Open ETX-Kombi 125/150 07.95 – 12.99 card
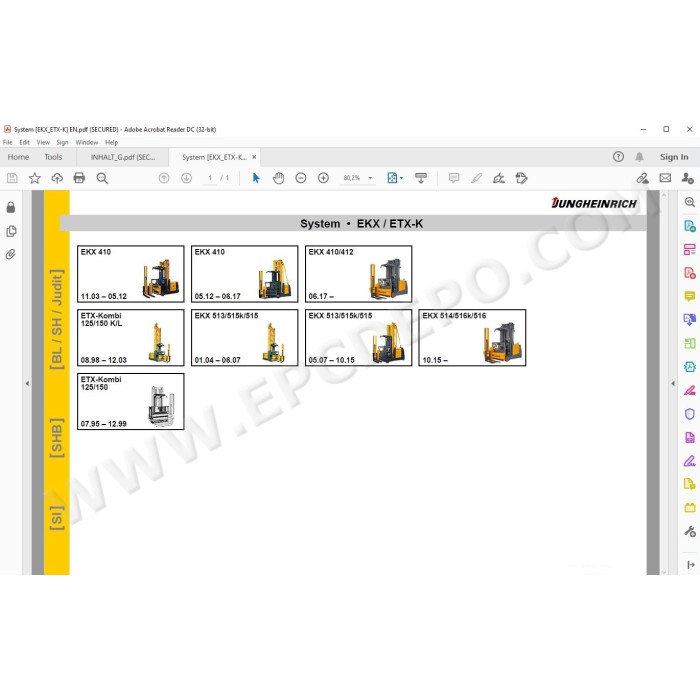Viewport: 700px width, 700px height. point(131,402)
